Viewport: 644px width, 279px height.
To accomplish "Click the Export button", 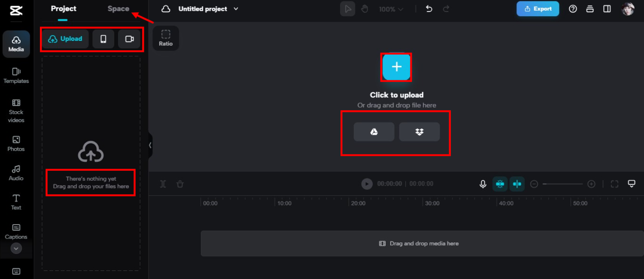I will (x=538, y=9).
